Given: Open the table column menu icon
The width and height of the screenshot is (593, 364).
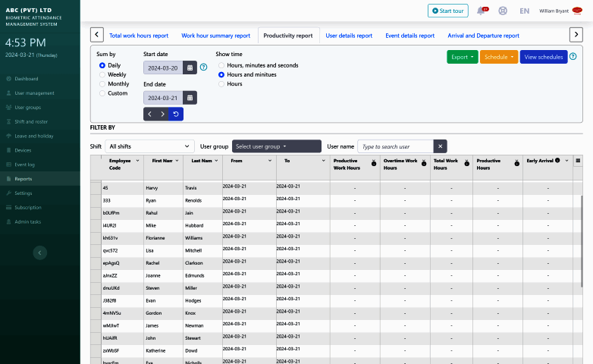Looking at the screenshot, I should [x=578, y=161].
